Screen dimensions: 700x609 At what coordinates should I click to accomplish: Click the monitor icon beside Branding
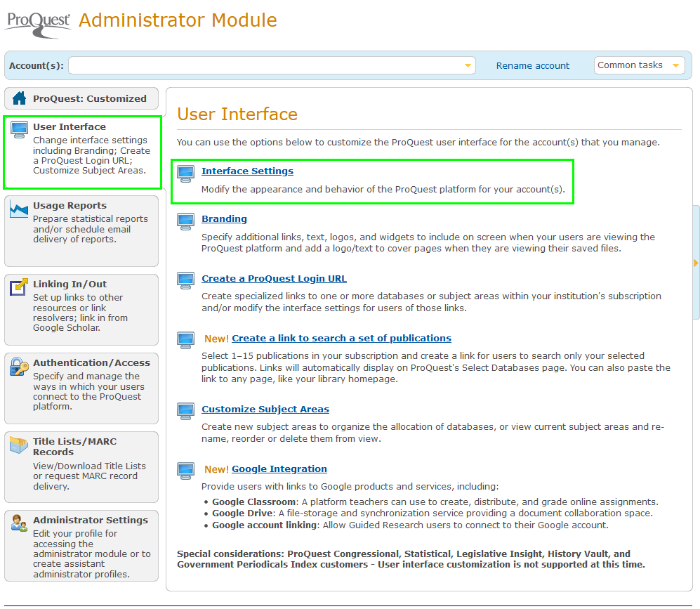(x=186, y=221)
